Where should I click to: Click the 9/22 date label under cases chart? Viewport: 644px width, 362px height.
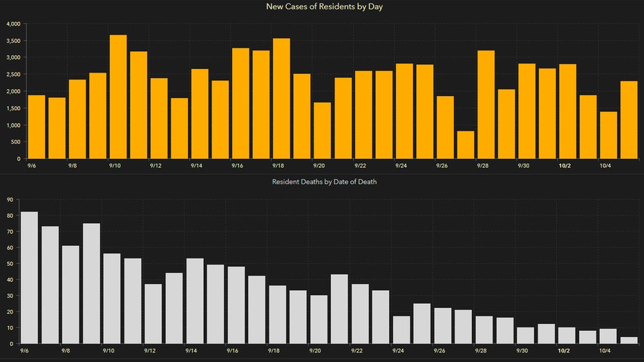click(x=359, y=166)
